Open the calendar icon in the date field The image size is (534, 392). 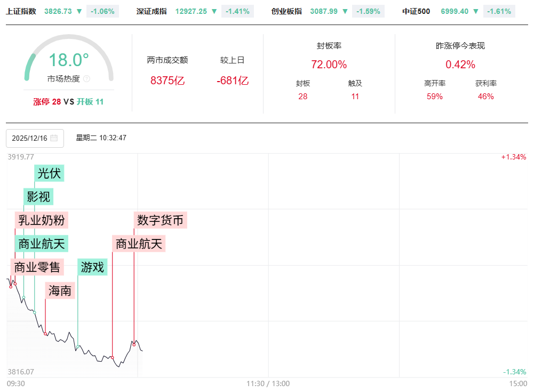coord(54,138)
